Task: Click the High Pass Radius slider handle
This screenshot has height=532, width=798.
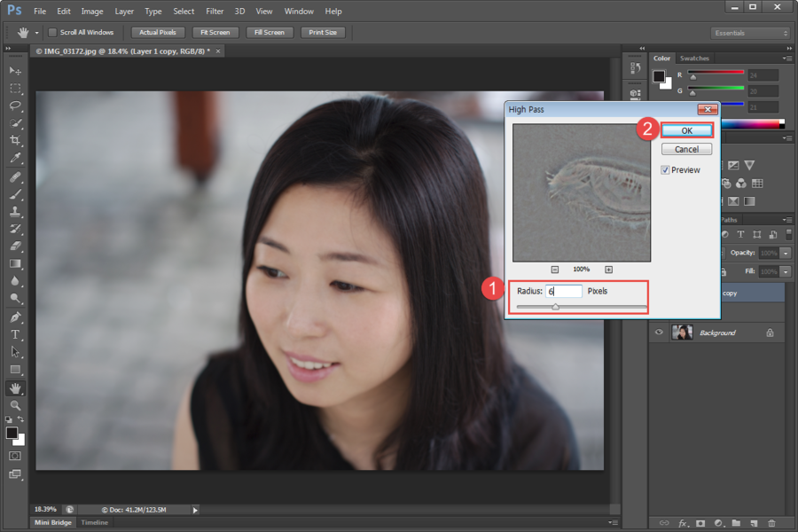Action: pyautogui.click(x=555, y=307)
